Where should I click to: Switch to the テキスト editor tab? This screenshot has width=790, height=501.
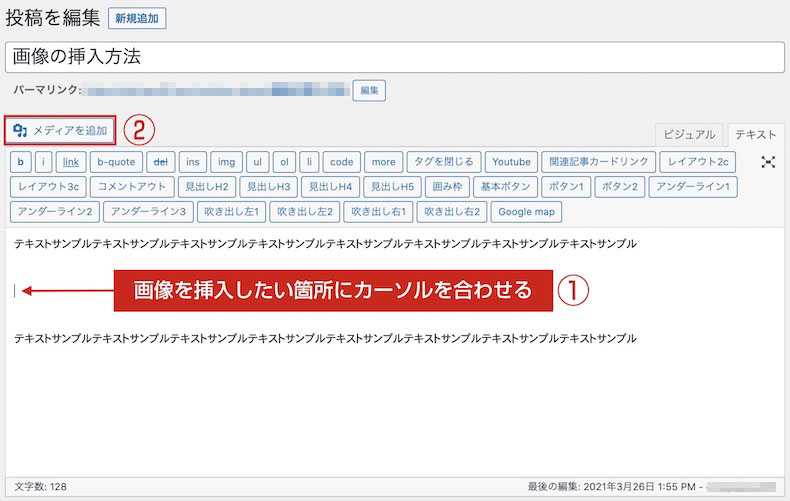[x=755, y=135]
